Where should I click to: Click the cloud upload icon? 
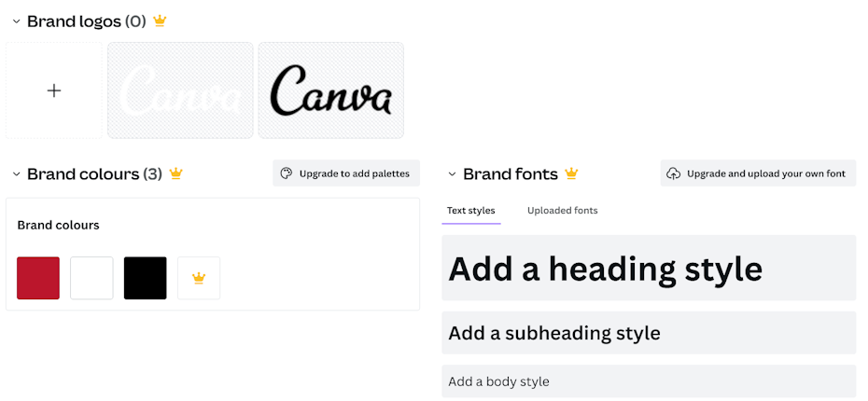(673, 173)
